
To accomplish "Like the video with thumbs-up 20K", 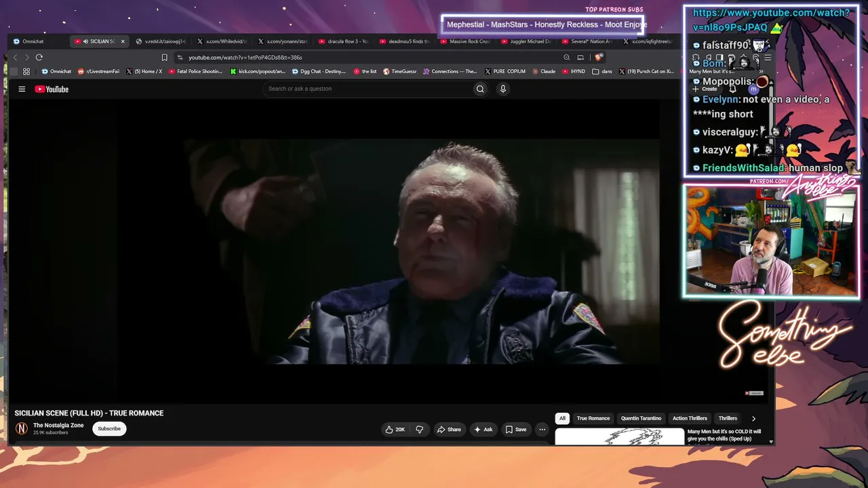I will [x=395, y=429].
